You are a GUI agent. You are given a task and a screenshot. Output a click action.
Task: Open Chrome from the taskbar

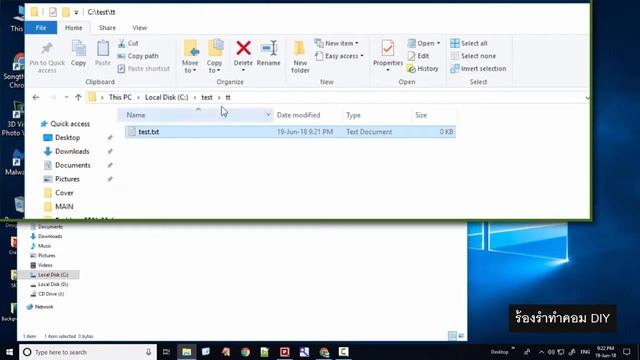tap(245, 352)
